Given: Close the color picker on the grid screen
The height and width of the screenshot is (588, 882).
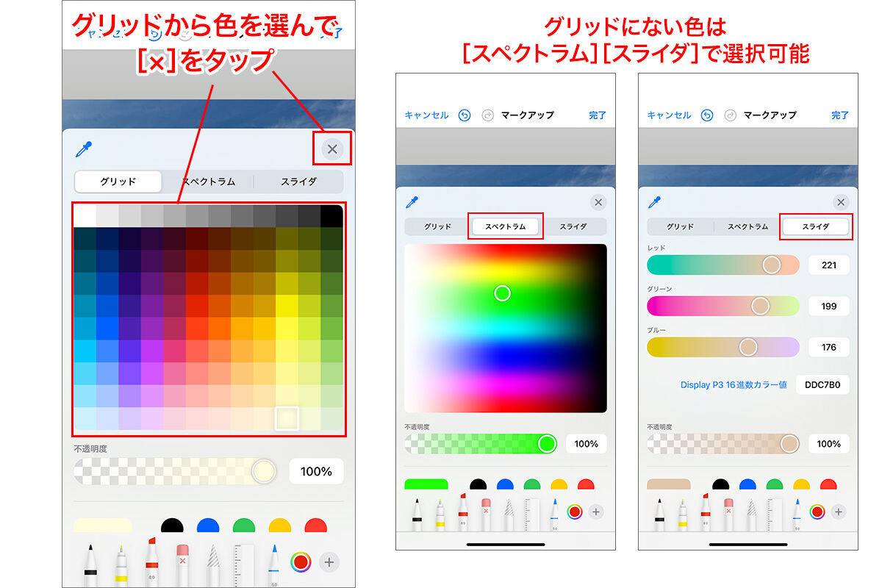Looking at the screenshot, I should pyautogui.click(x=332, y=149).
